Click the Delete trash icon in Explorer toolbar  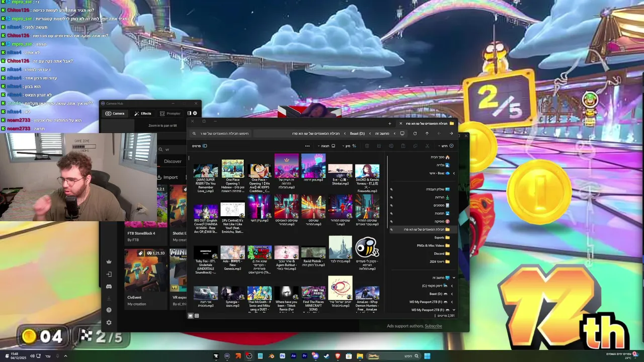(367, 146)
